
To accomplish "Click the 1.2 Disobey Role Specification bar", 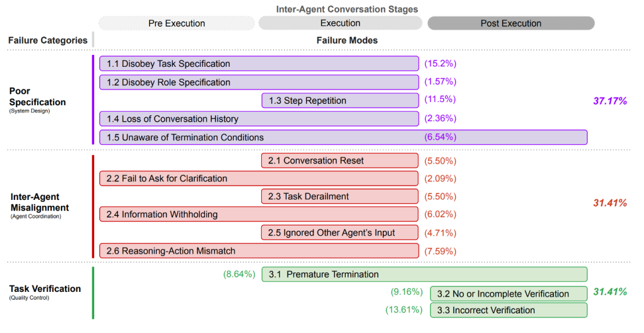I will (x=259, y=82).
